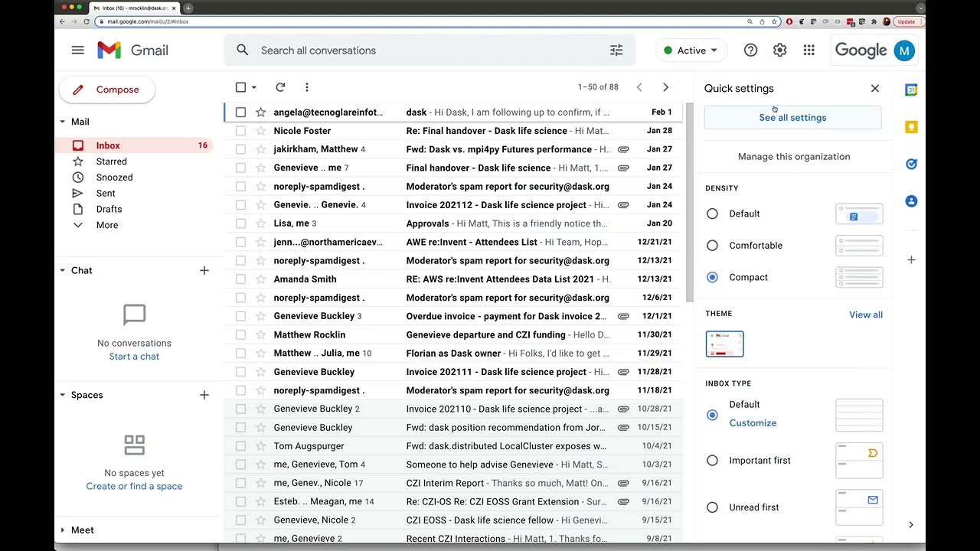Open Google Calendar side panel icon
The width and height of the screenshot is (980, 551).
click(911, 90)
